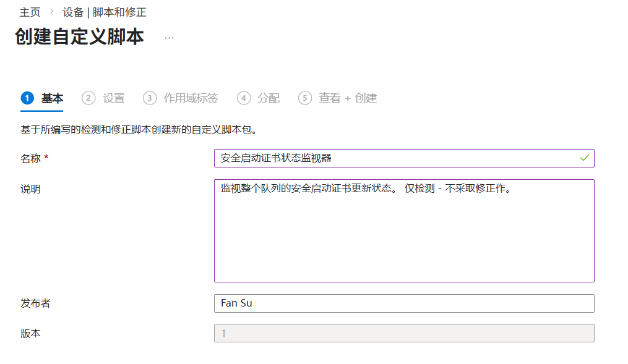Open the more options ellipsis beside title
The height and width of the screenshot is (364, 628).
click(169, 38)
